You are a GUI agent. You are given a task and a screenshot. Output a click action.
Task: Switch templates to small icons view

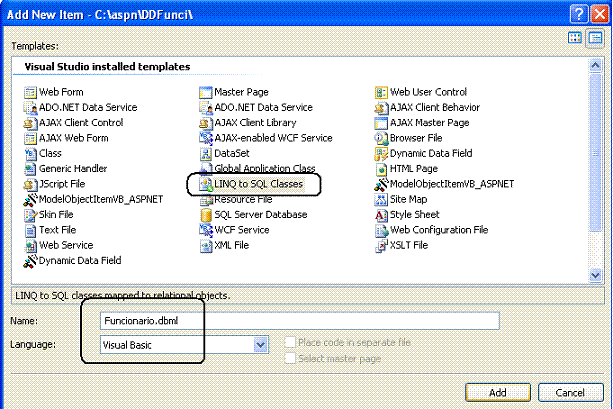[x=595, y=38]
